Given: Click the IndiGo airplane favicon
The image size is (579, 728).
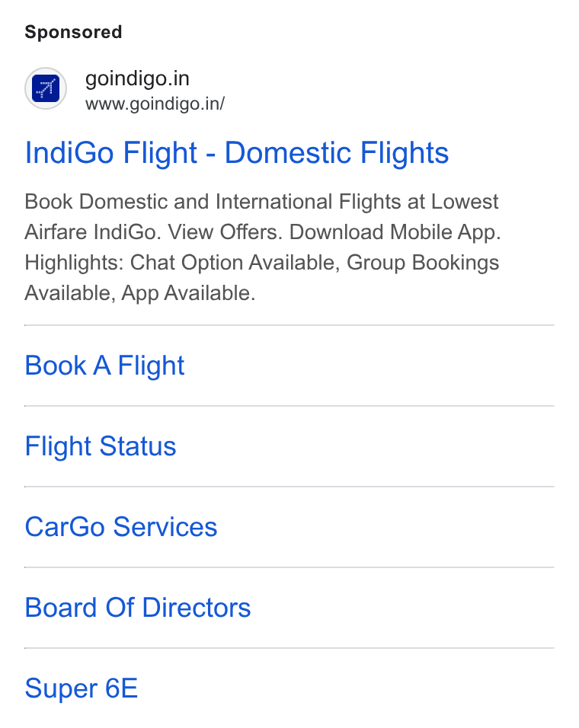Looking at the screenshot, I should click(x=46, y=88).
